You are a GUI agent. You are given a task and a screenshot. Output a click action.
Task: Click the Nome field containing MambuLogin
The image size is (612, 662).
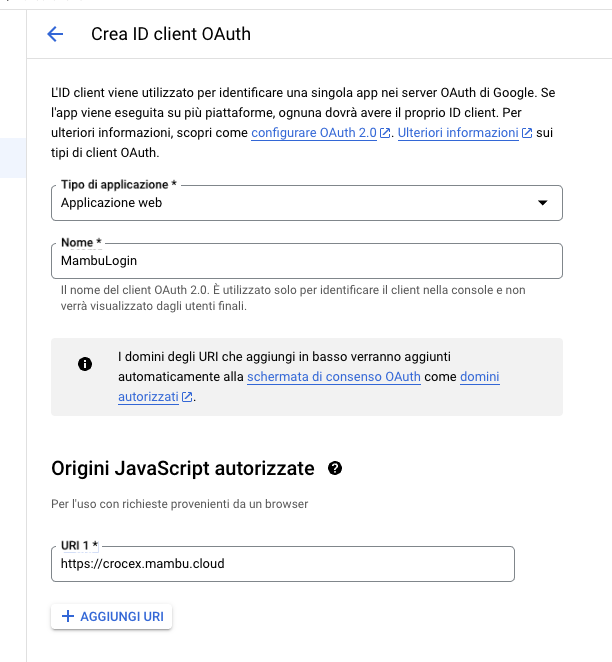307,261
